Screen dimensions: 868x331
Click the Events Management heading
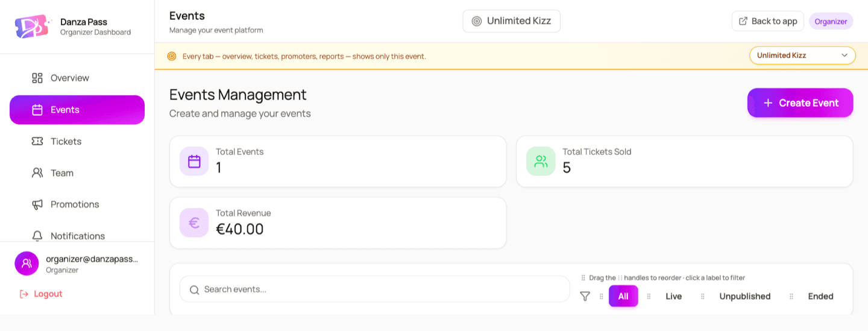(238, 95)
